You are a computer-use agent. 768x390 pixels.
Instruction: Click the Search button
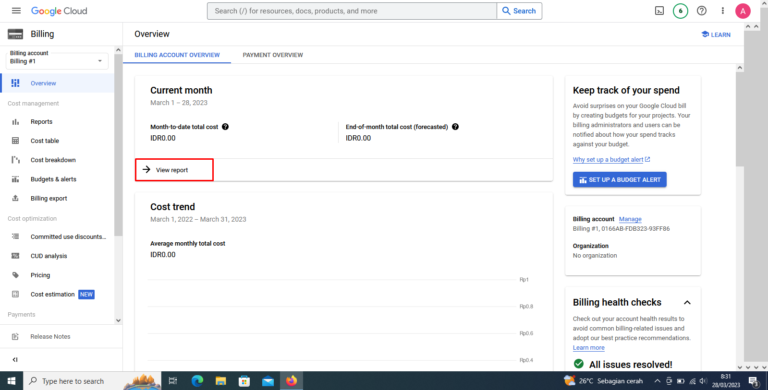click(519, 11)
